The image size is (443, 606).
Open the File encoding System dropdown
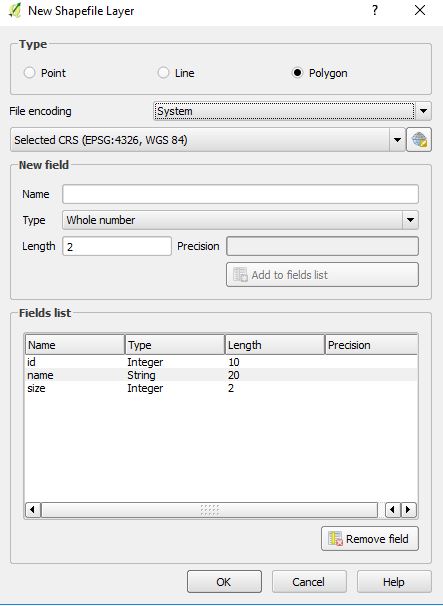292,111
